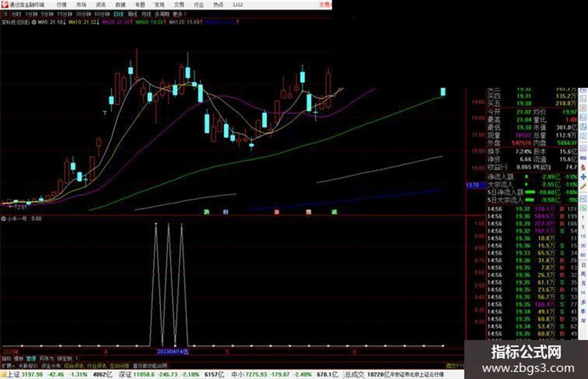Open the 行情 menu

coord(62,4)
